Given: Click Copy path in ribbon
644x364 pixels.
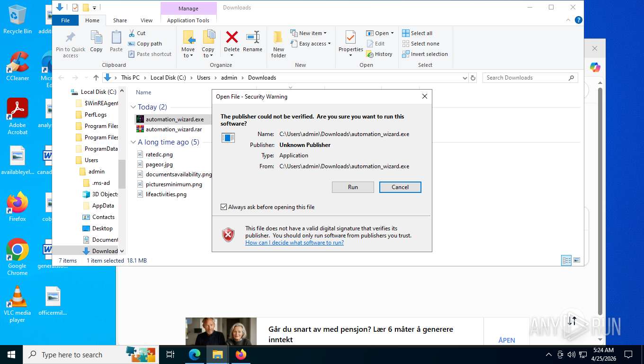Looking at the screenshot, I should [145, 44].
